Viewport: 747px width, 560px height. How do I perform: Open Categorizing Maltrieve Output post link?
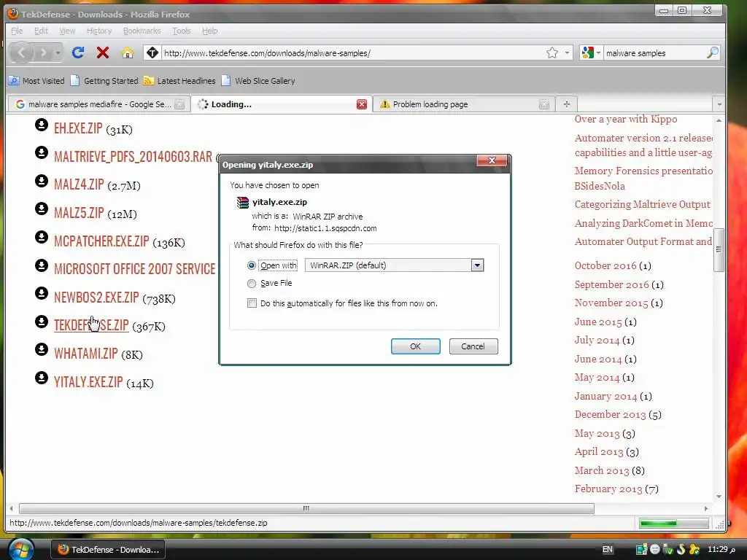[642, 205]
